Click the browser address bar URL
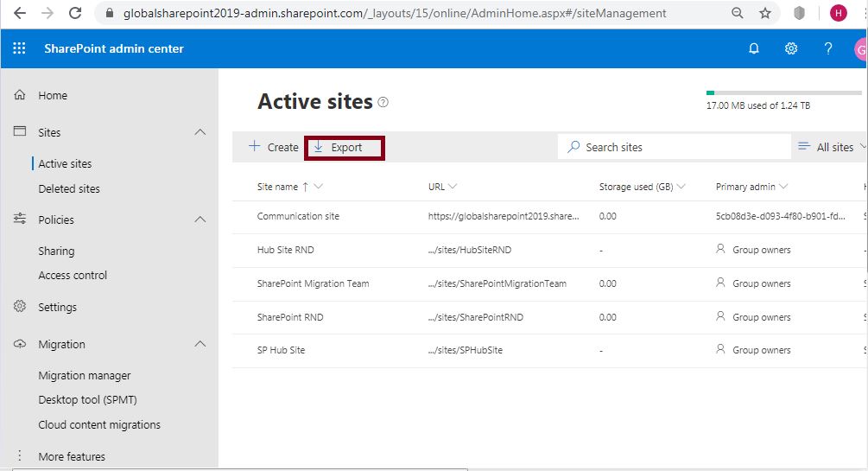 (x=395, y=13)
